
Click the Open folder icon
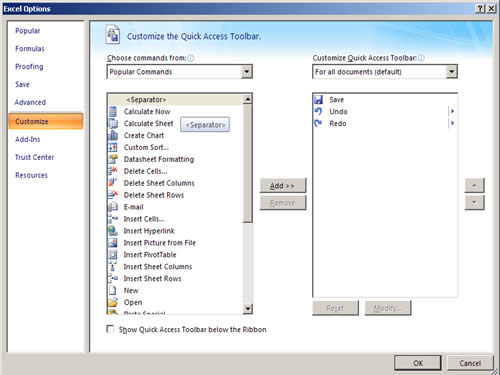coord(113,302)
